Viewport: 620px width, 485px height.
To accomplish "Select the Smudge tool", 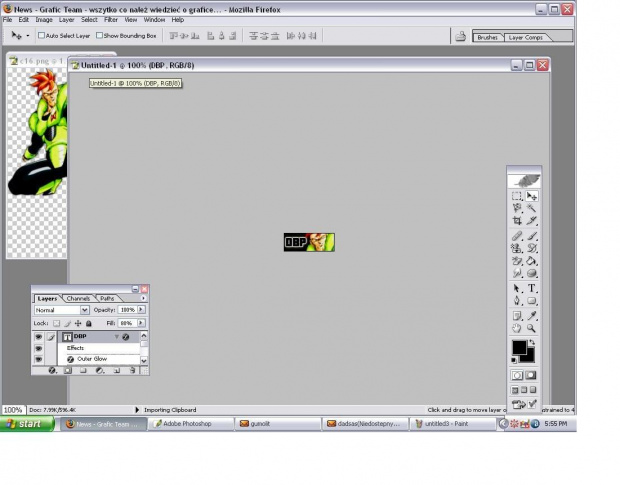I will 517,273.
